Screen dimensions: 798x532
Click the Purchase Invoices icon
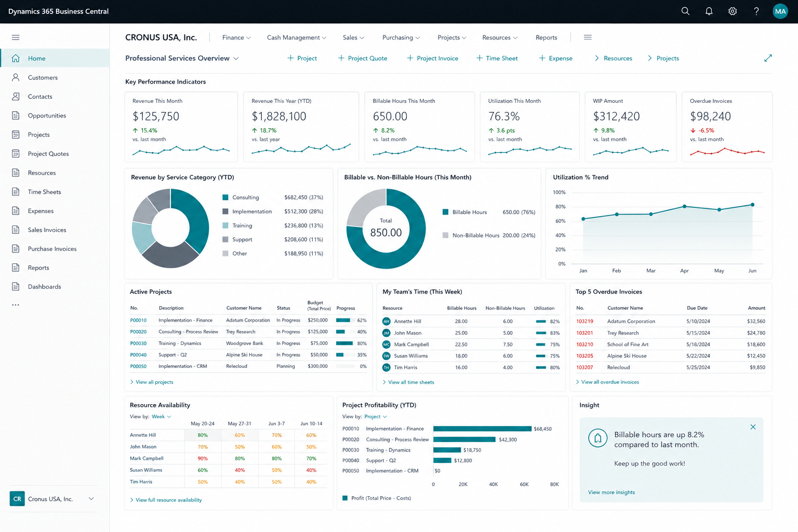[x=16, y=249]
